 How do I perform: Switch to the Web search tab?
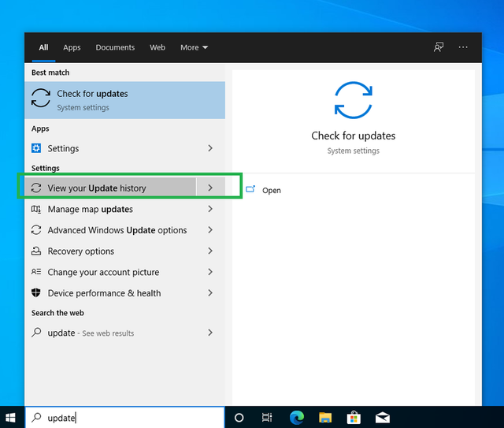point(157,47)
